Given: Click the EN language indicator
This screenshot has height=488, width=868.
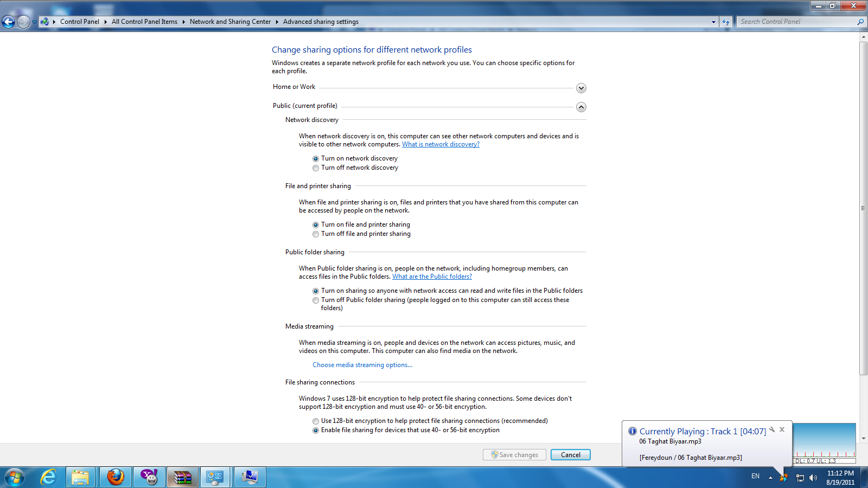Looking at the screenshot, I should pyautogui.click(x=755, y=476).
